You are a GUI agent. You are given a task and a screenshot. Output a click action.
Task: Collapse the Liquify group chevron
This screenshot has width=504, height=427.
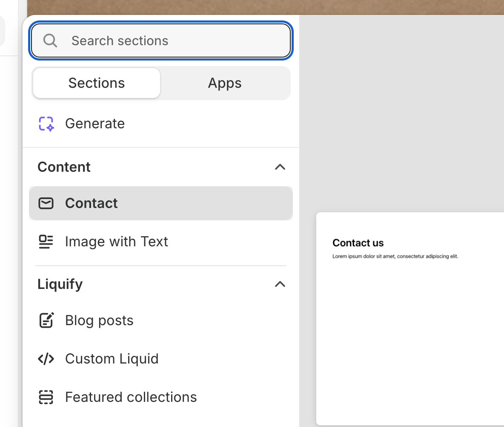pyautogui.click(x=280, y=284)
